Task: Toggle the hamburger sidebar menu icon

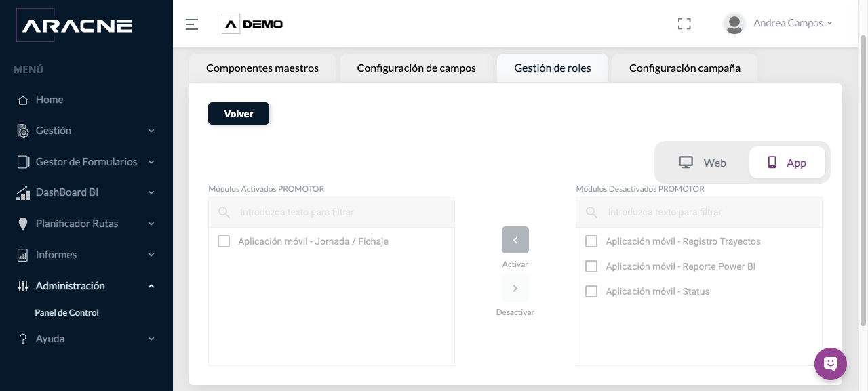Action: [192, 24]
